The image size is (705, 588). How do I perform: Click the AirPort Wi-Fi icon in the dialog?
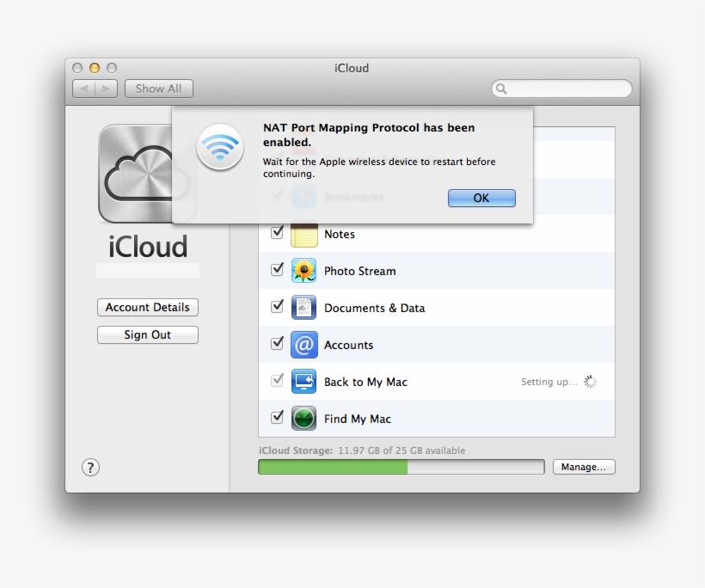click(220, 147)
